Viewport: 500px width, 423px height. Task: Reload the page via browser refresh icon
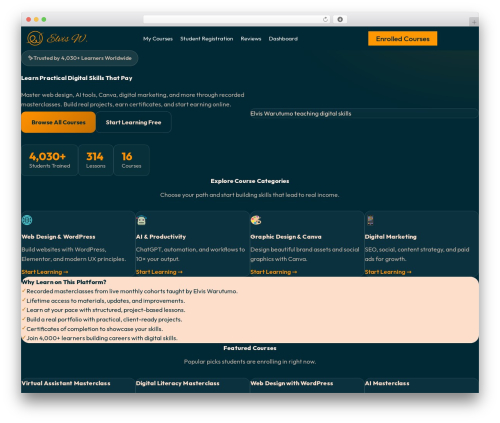(x=325, y=19)
